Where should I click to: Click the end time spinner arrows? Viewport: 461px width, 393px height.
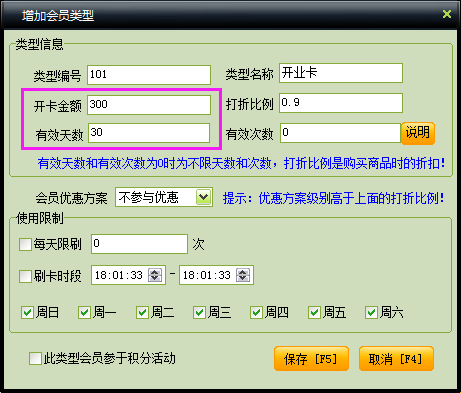point(243,275)
